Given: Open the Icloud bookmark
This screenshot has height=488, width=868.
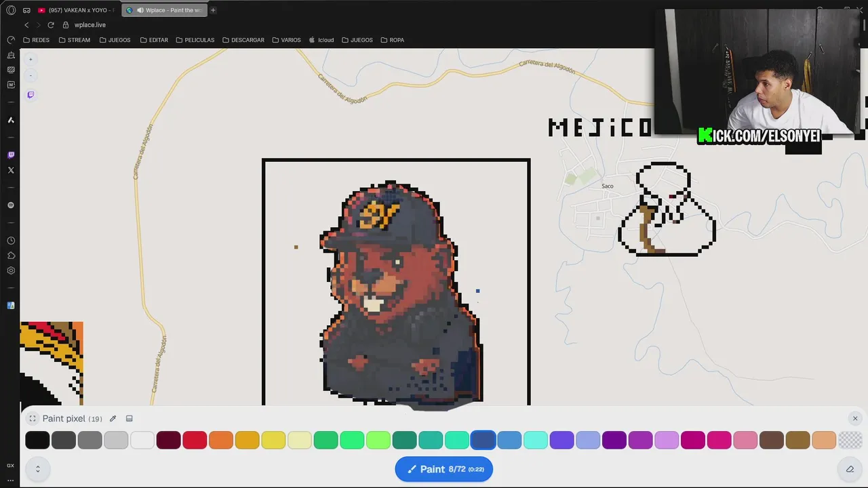Looking at the screenshot, I should coord(321,40).
